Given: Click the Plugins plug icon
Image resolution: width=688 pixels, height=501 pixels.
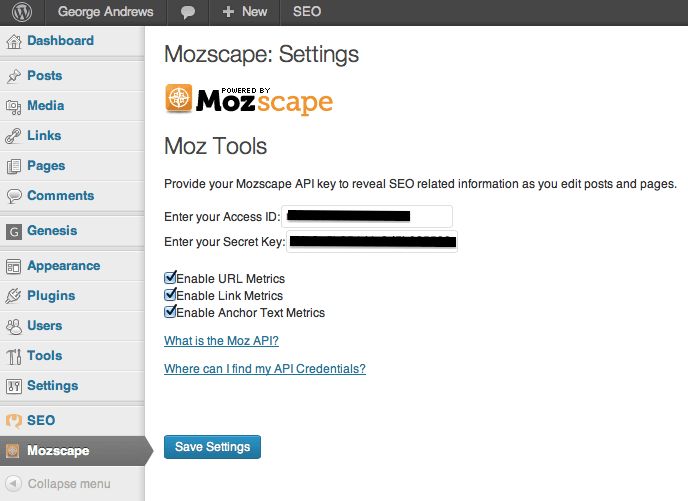Looking at the screenshot, I should pos(14,296).
